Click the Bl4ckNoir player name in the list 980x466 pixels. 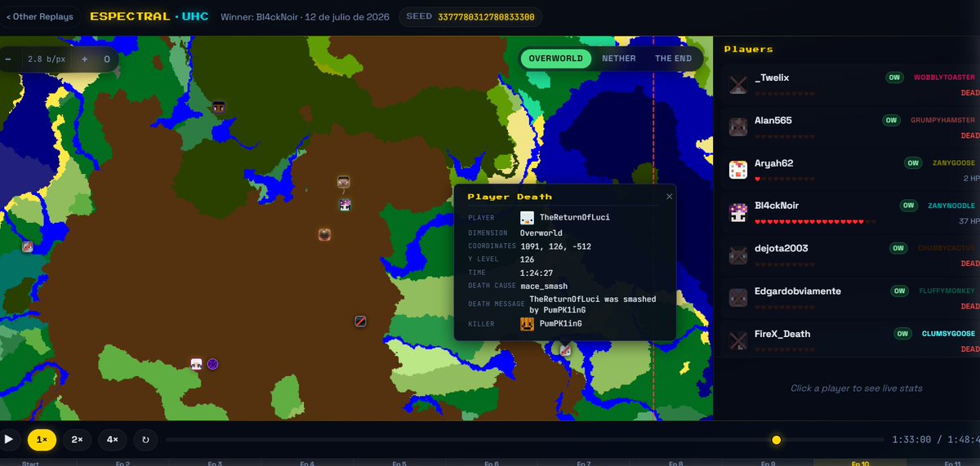coord(777,206)
